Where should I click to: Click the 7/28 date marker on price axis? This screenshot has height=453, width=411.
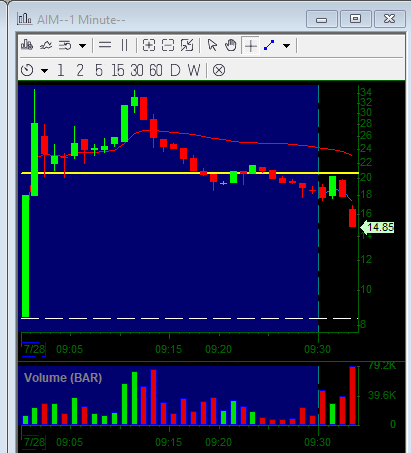pos(34,349)
